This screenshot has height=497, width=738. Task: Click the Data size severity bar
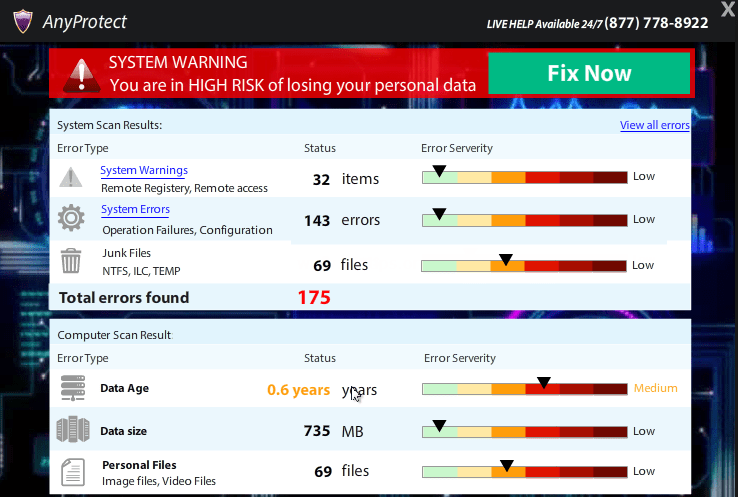524,432
